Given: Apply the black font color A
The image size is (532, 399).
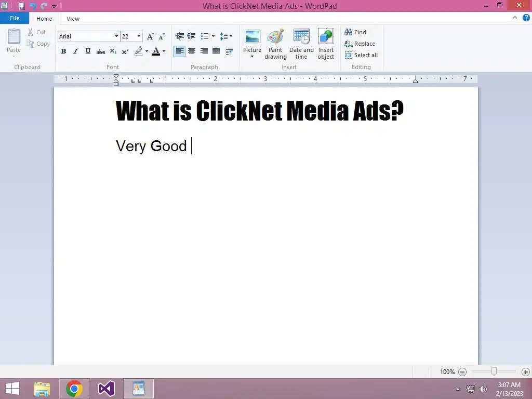Looking at the screenshot, I should click(x=156, y=51).
